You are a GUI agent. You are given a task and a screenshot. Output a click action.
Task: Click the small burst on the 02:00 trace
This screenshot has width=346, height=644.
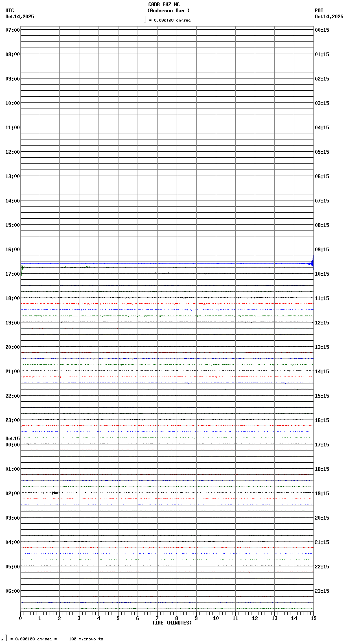click(55, 493)
